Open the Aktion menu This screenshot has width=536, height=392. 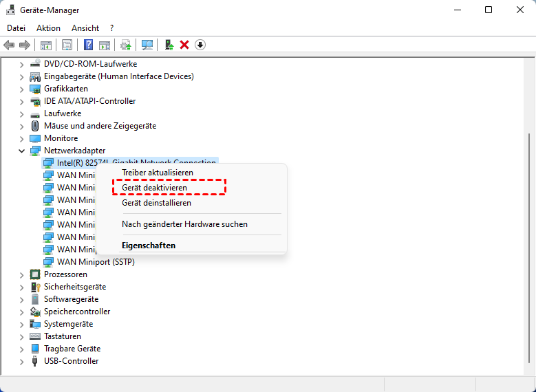coord(49,28)
